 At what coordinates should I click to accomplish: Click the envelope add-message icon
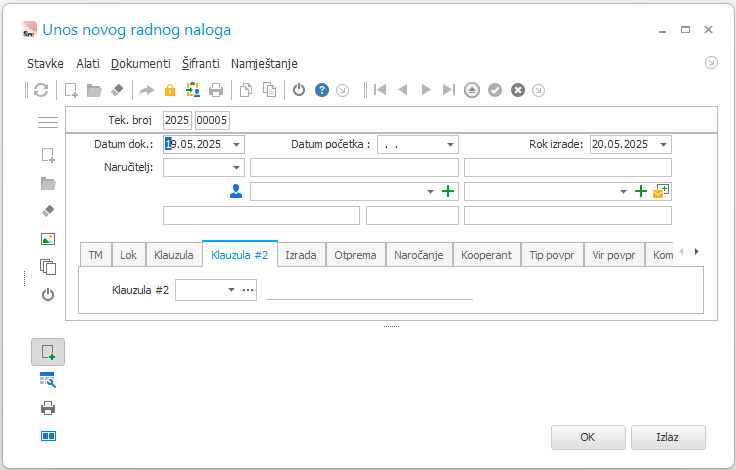click(661, 191)
